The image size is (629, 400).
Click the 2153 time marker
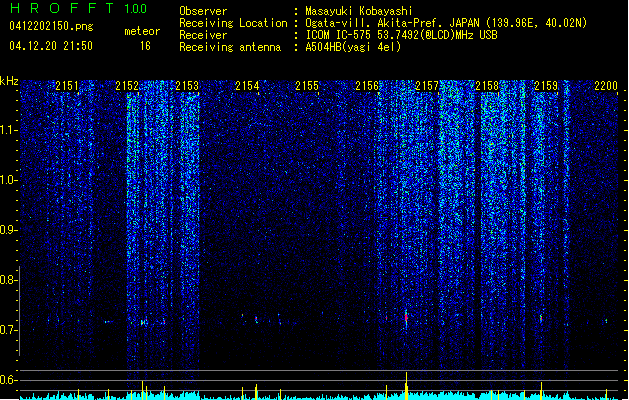point(187,85)
